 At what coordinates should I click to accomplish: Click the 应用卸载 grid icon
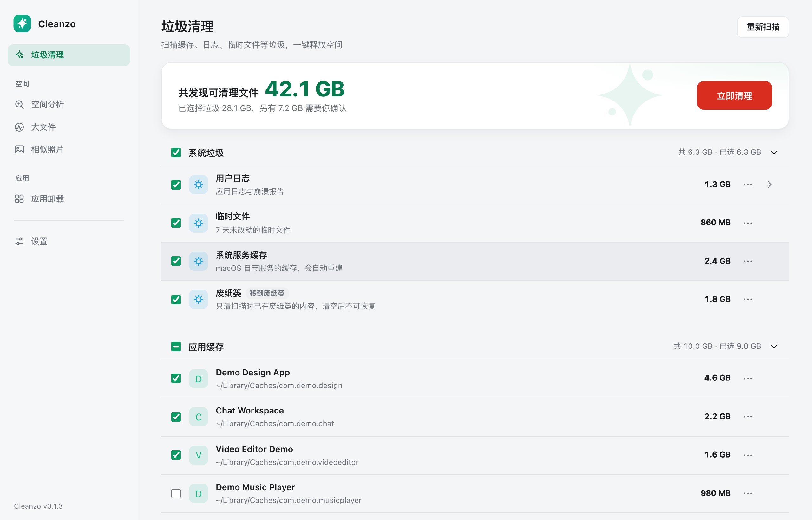tap(20, 199)
